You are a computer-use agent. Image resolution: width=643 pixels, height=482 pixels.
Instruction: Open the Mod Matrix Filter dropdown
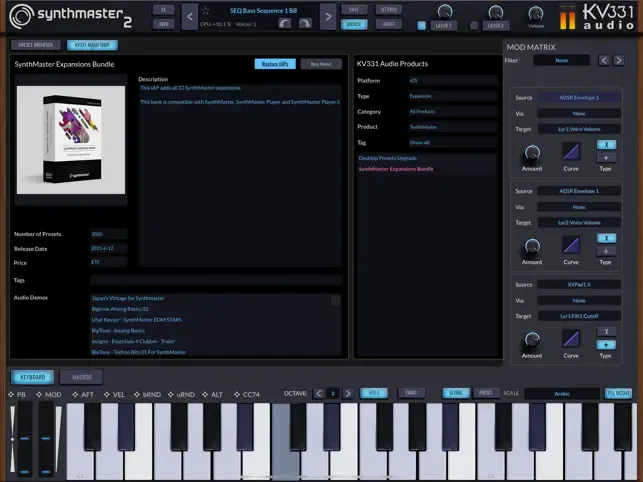click(x=561, y=60)
